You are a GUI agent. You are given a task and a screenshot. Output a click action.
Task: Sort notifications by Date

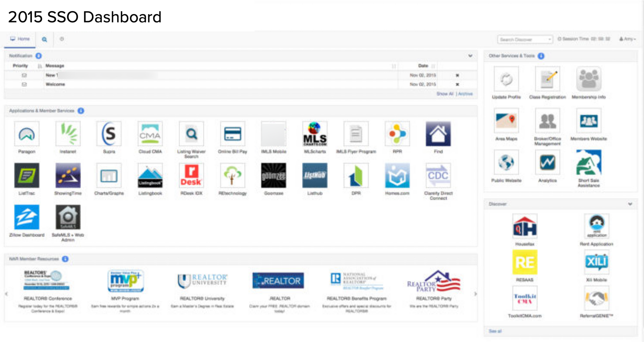[x=423, y=66]
